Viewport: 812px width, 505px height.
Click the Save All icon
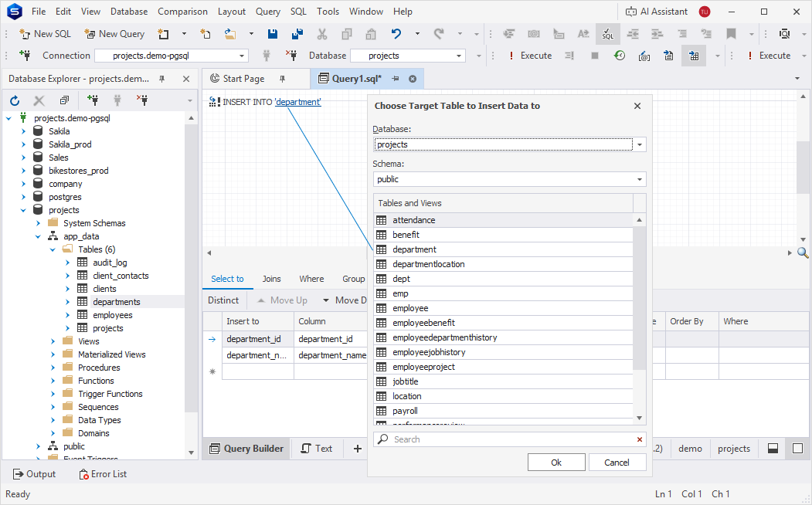[297, 34]
